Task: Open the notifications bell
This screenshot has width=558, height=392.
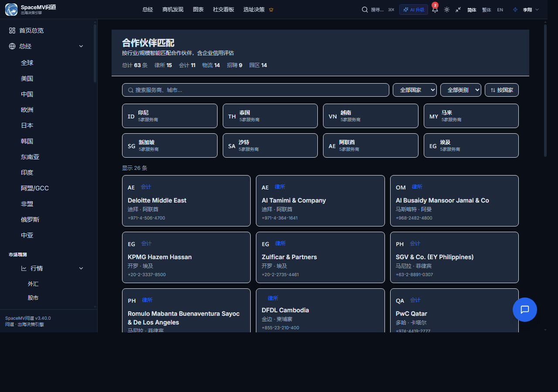Action: [435, 10]
